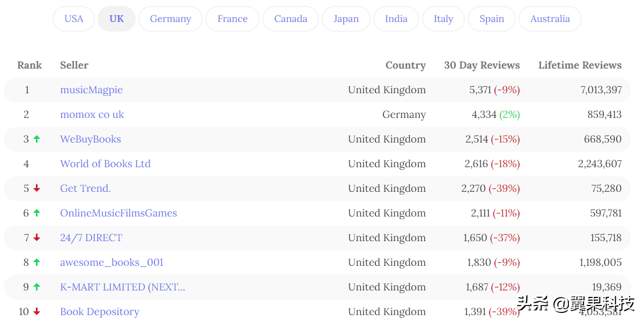Select the India marketplace tab
The height and width of the screenshot is (321, 644).
point(396,19)
